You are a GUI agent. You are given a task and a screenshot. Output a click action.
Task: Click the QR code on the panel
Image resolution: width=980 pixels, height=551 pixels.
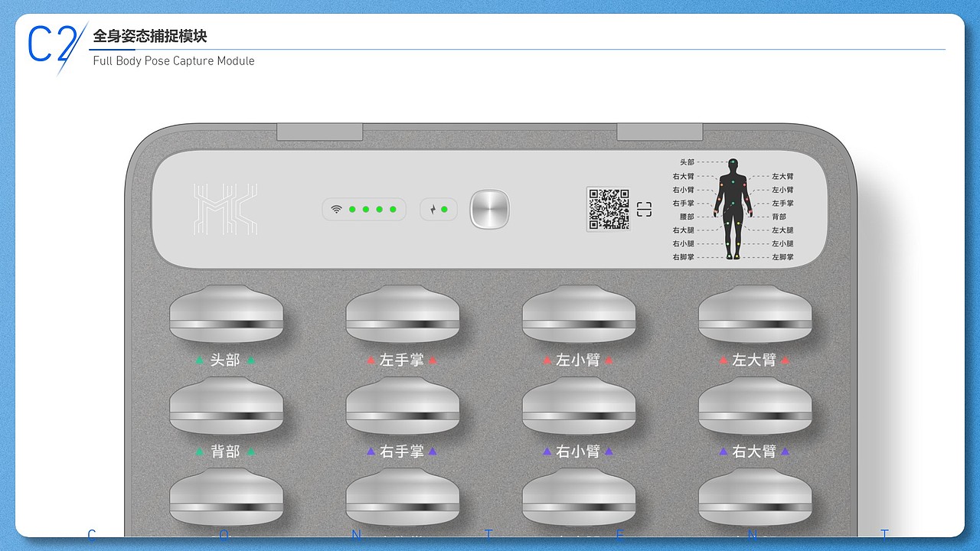point(609,209)
